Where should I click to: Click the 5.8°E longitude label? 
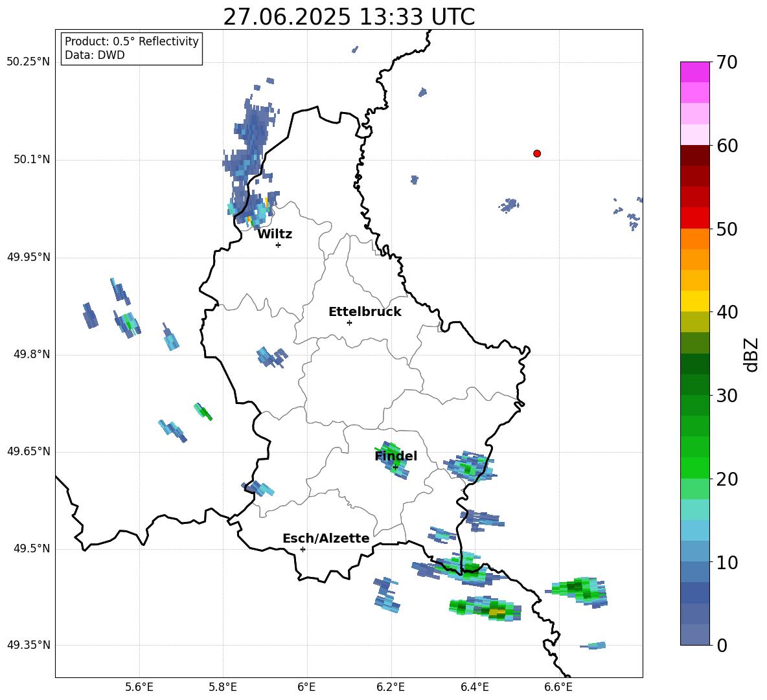(223, 687)
